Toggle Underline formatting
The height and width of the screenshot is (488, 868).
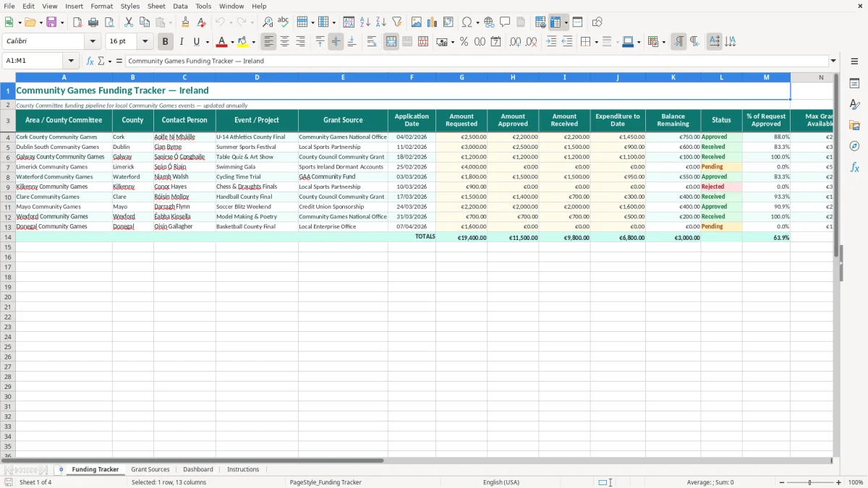pyautogui.click(x=196, y=42)
